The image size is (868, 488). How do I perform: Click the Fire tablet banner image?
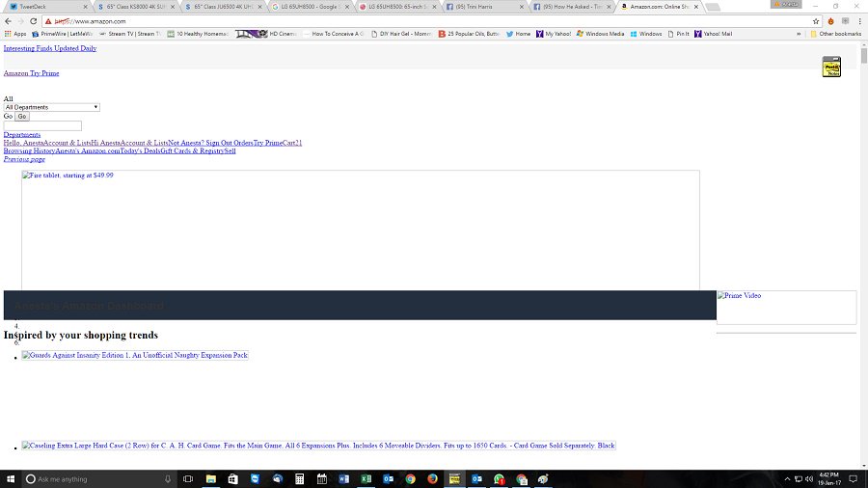(361, 230)
